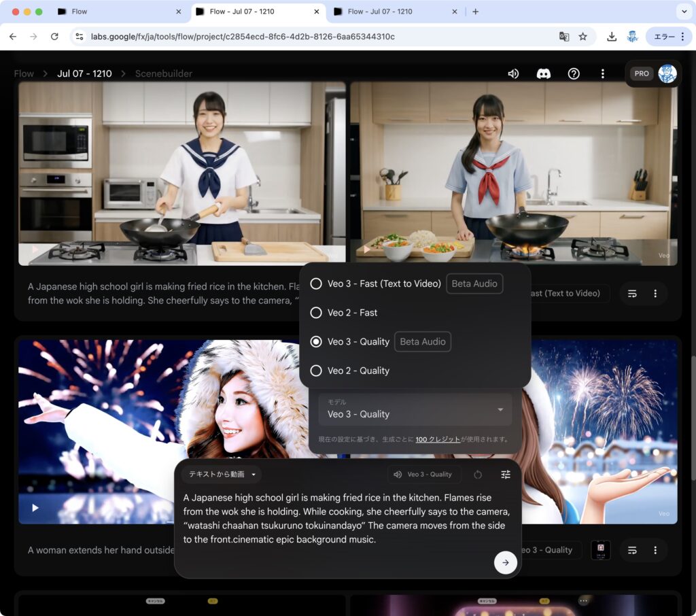This screenshot has height=616, width=696.
Task: Open the settings sliders icon in prompt box
Action: (505, 475)
